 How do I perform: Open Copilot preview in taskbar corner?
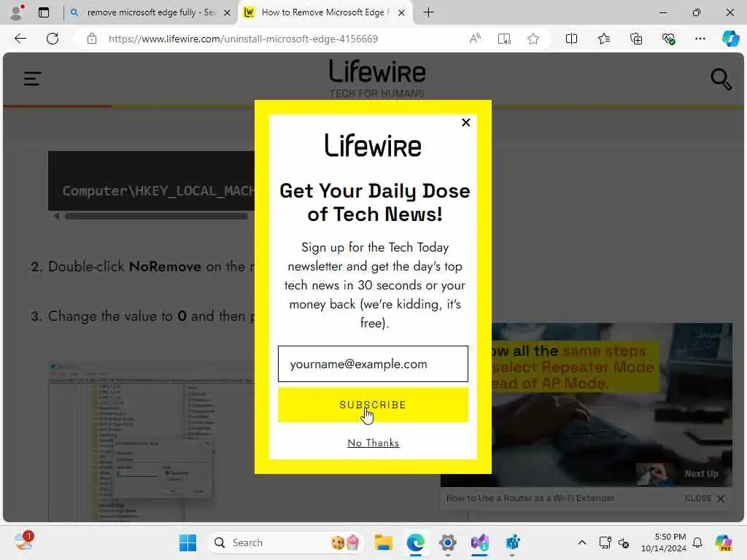[724, 542]
